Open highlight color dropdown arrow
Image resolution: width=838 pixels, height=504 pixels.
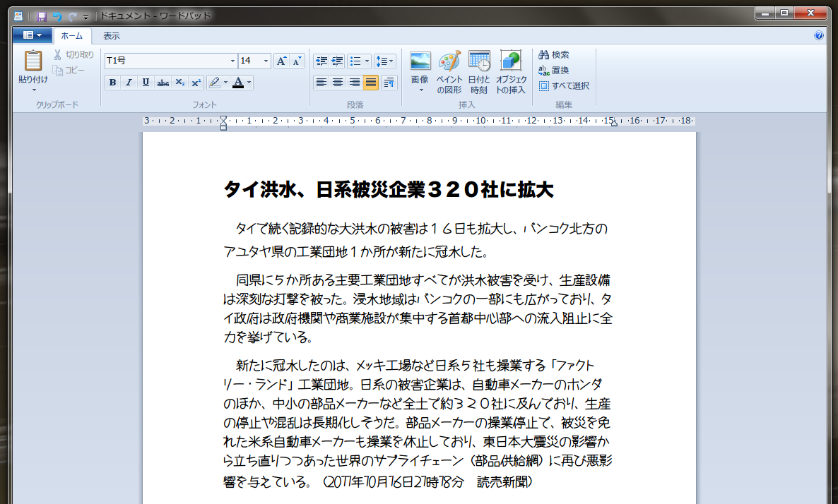[225, 82]
